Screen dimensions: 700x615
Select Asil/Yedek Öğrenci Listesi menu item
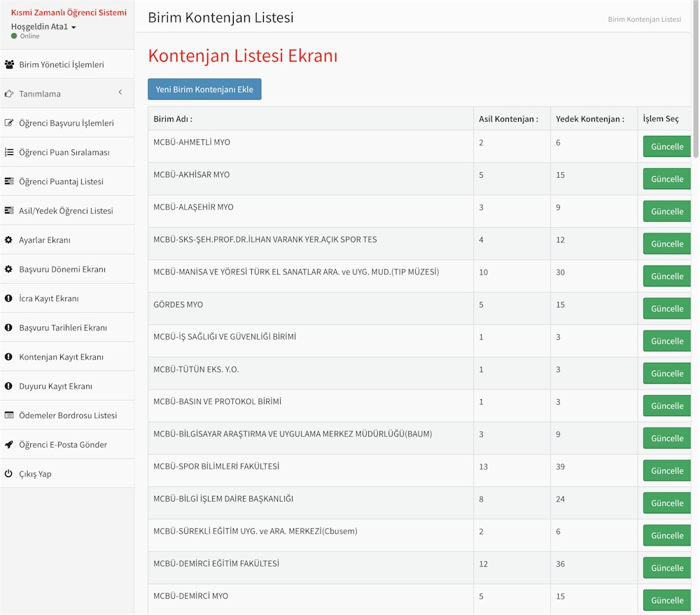coord(67,210)
